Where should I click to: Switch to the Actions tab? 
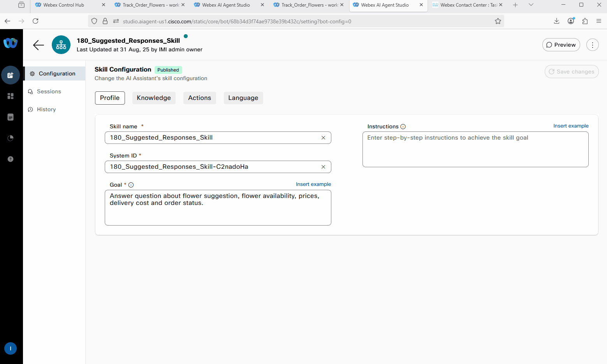click(x=199, y=98)
